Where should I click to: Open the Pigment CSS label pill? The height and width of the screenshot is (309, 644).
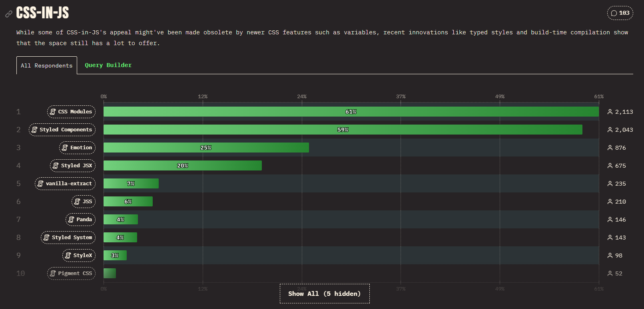[x=72, y=273]
